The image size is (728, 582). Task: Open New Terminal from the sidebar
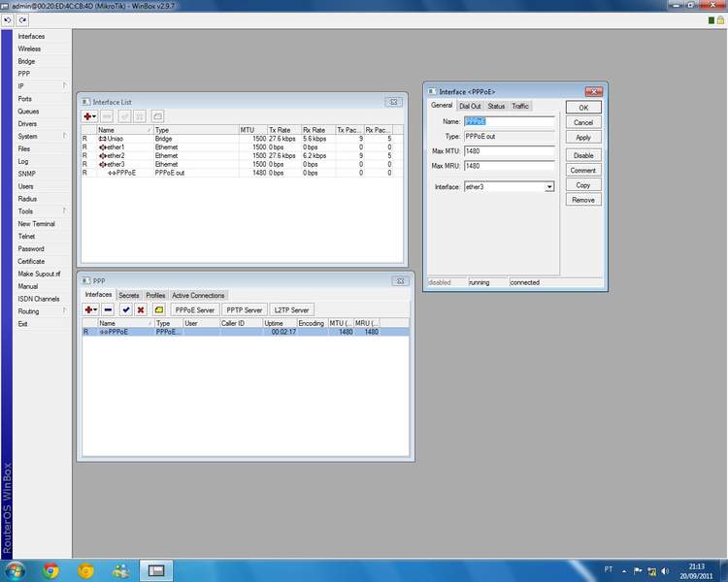click(x=36, y=224)
